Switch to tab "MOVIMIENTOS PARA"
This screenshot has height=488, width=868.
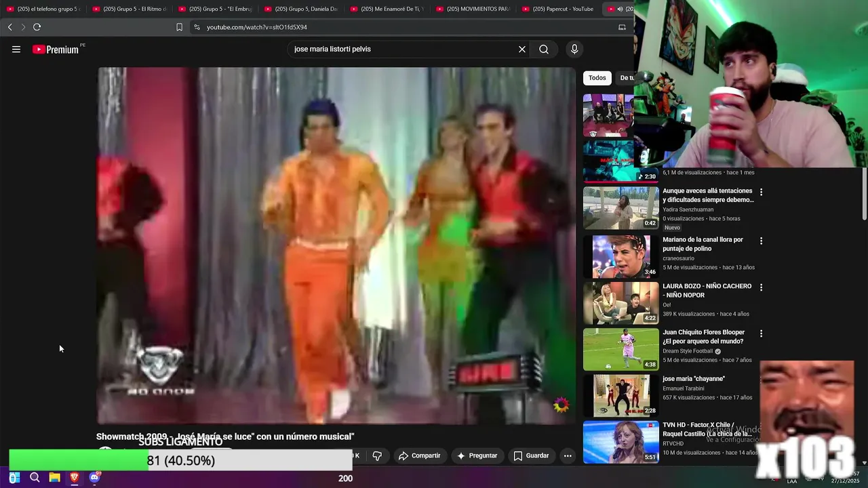coord(473,9)
